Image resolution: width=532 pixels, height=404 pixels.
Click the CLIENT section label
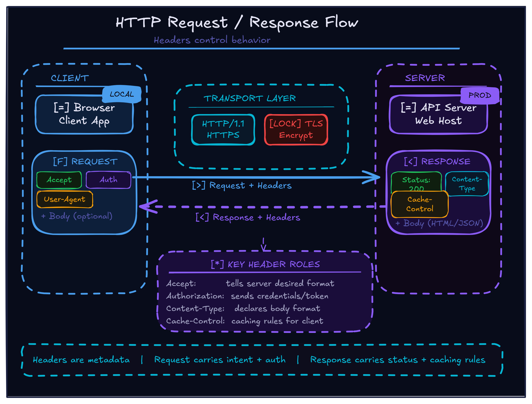[x=70, y=78]
